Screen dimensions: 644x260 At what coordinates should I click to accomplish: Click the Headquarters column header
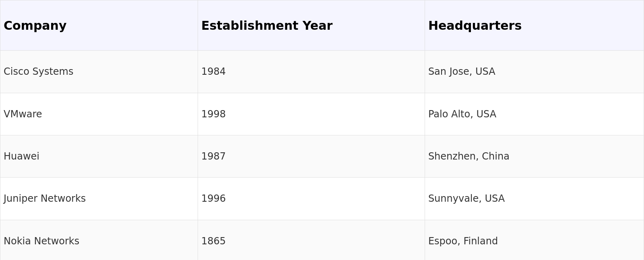(x=475, y=26)
